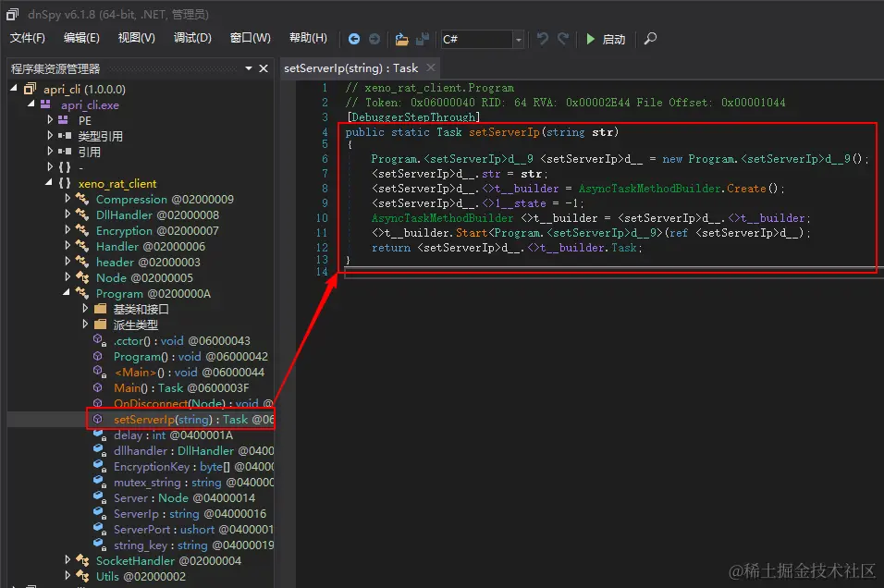Viewport: 884px width, 588px height.
Task: Click the green start debugging button
Action: point(606,39)
